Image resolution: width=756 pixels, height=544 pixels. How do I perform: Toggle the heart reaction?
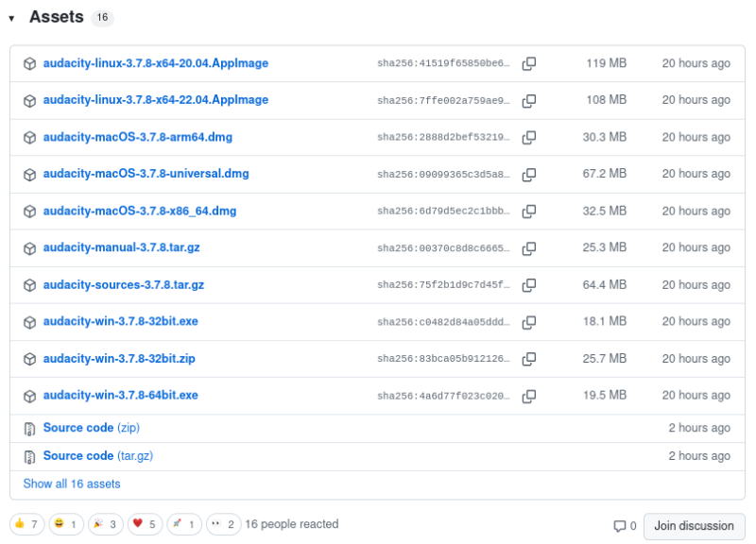[x=146, y=524]
